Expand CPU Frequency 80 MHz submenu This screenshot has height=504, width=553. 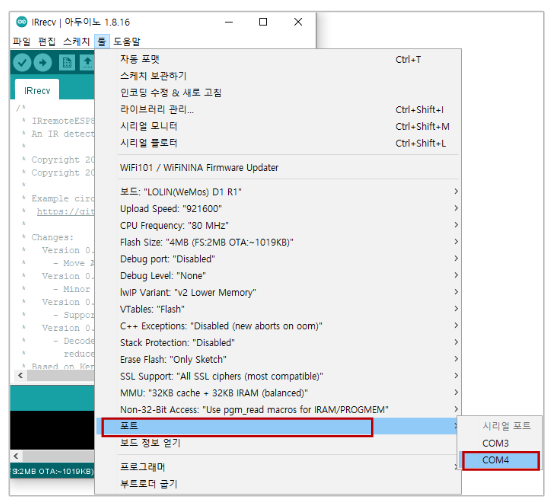point(278,225)
